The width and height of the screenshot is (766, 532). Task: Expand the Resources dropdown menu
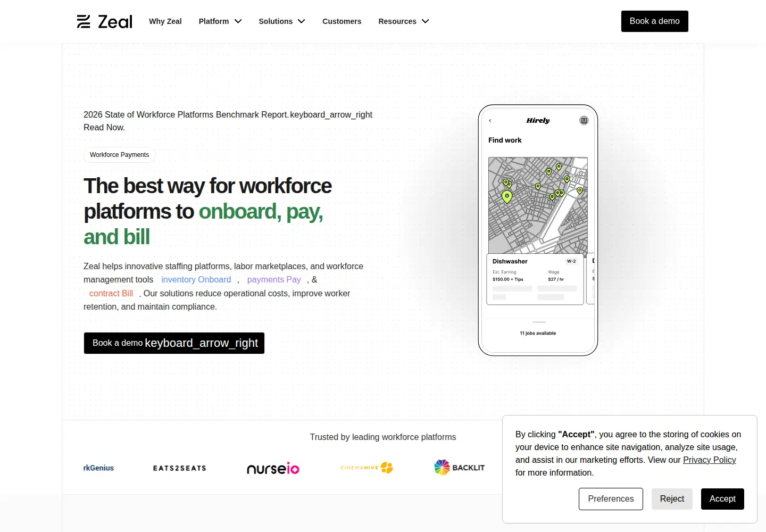(x=404, y=21)
